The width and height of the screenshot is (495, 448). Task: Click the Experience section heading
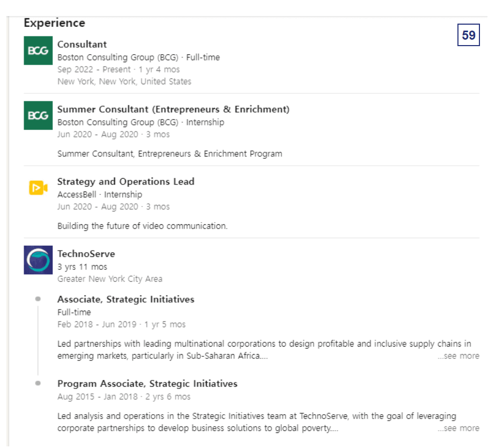pos(55,23)
